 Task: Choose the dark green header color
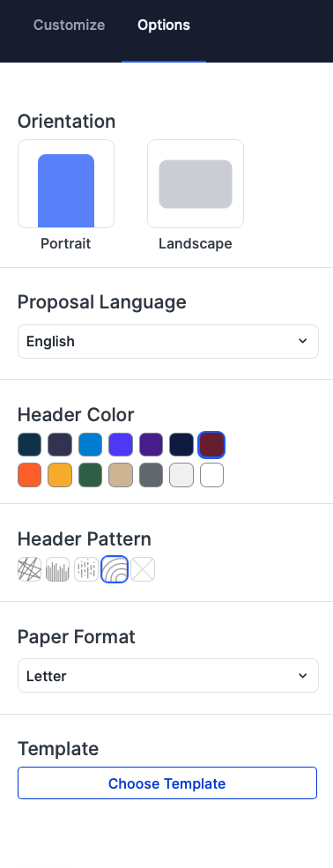click(x=90, y=475)
